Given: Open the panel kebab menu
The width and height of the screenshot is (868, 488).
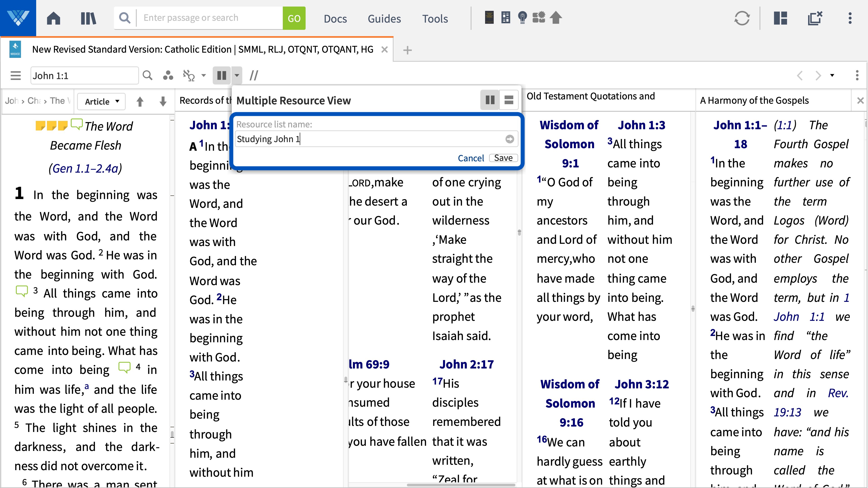Looking at the screenshot, I should point(857,75).
